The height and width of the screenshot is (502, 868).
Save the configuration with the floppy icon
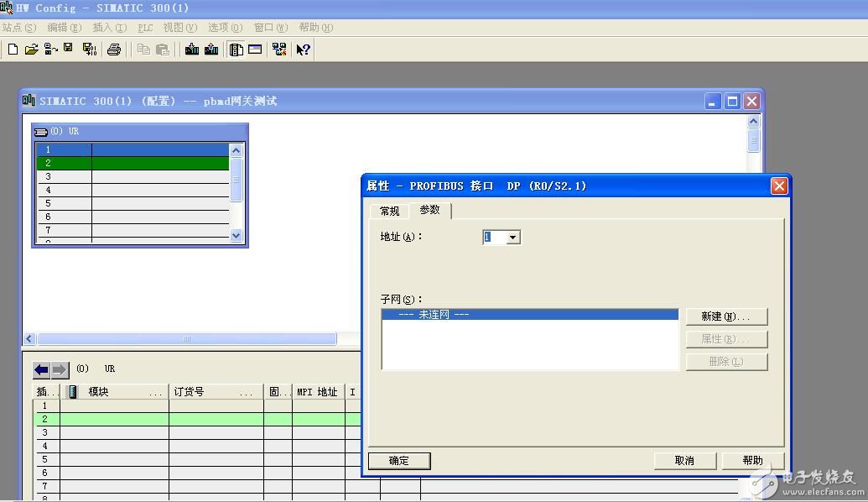pyautogui.click(x=68, y=48)
